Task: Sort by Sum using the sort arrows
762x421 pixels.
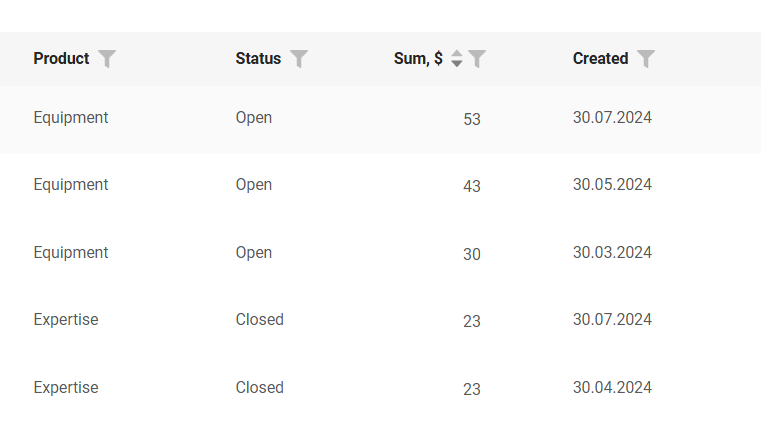Action: 457,59
